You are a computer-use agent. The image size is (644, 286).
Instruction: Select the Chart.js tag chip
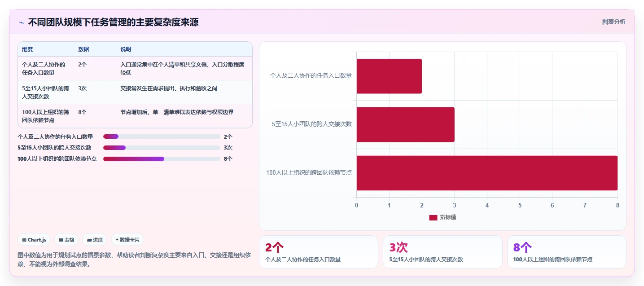pos(34,240)
